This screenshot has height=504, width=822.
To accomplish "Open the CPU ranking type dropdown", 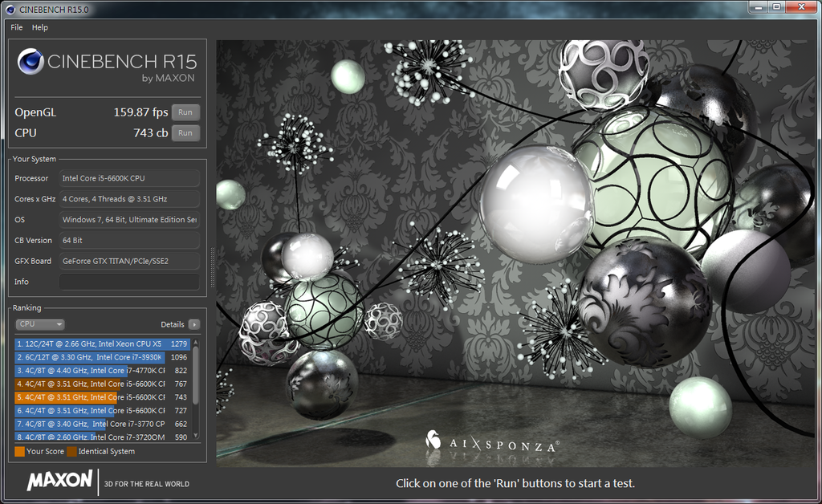I will coord(40,324).
